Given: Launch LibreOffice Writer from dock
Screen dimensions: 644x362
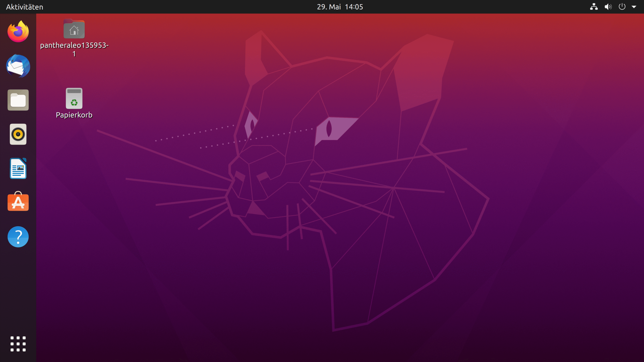Looking at the screenshot, I should point(18,168).
